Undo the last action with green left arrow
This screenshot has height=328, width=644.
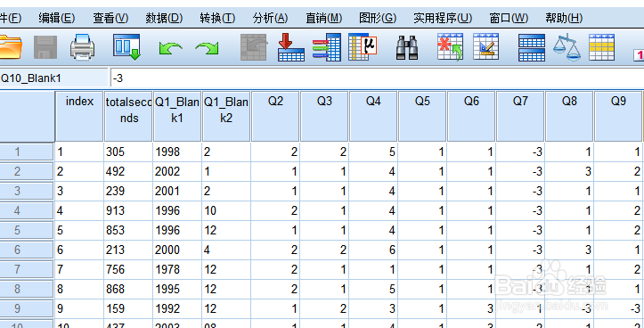pyautogui.click(x=170, y=48)
